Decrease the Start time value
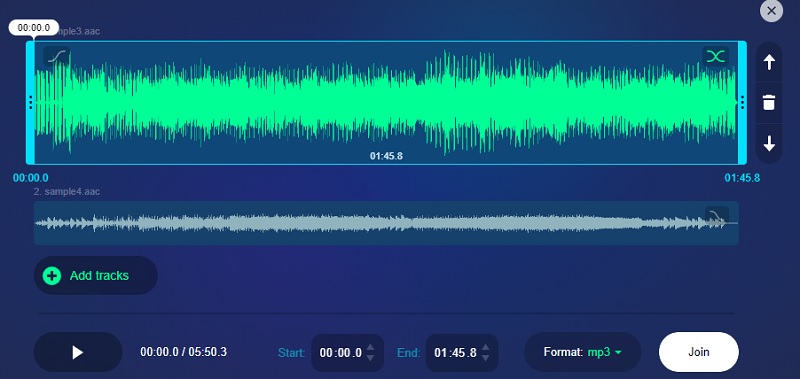Viewport: 800px width, 379px height. point(370,358)
